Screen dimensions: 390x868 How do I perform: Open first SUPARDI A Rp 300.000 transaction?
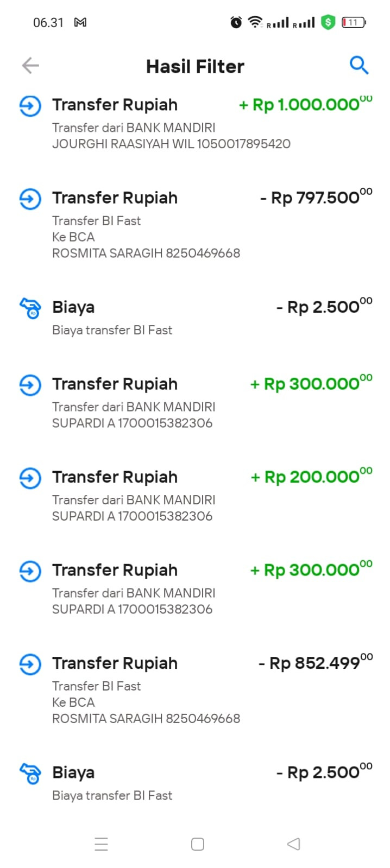point(195,403)
